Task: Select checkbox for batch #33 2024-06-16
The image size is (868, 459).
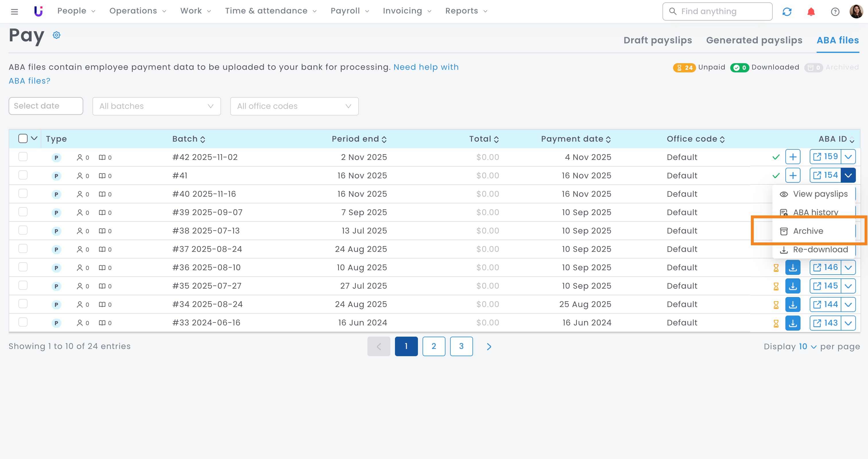Action: point(23,322)
